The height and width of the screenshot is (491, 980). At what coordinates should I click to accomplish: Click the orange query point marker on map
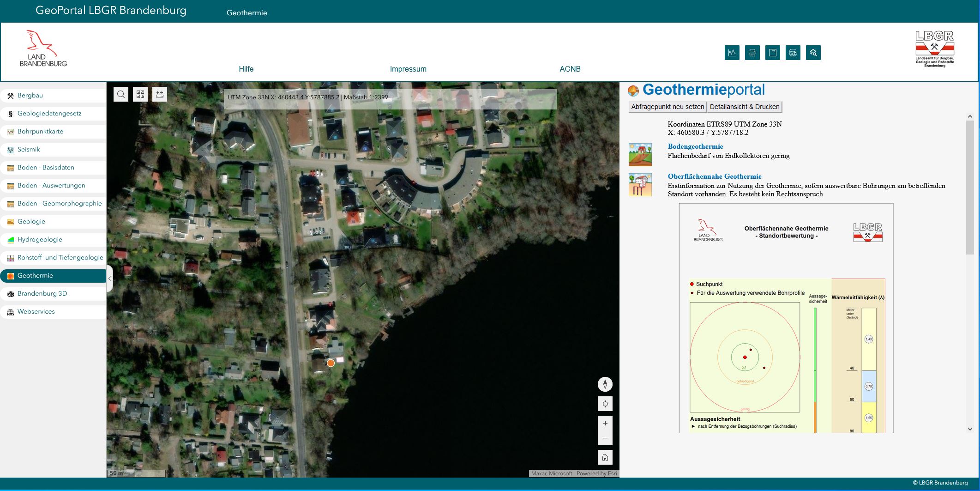coord(331,363)
